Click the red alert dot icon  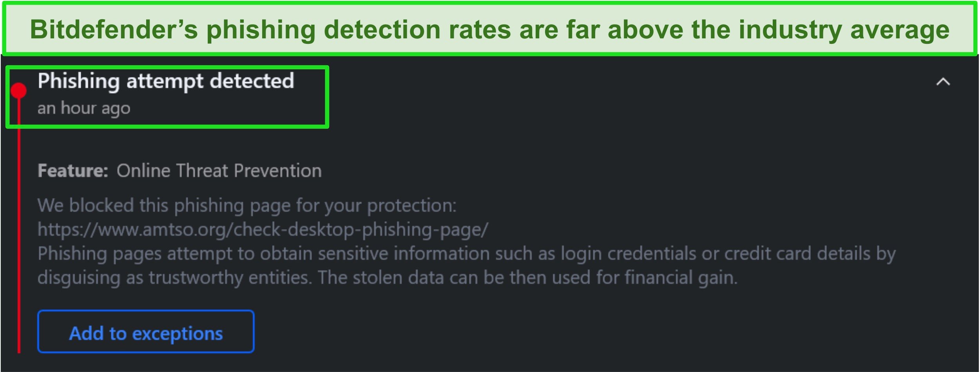18,90
